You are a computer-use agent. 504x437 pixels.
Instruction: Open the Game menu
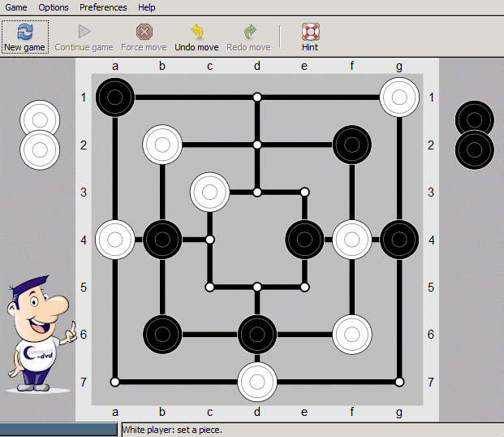pyautogui.click(x=16, y=7)
